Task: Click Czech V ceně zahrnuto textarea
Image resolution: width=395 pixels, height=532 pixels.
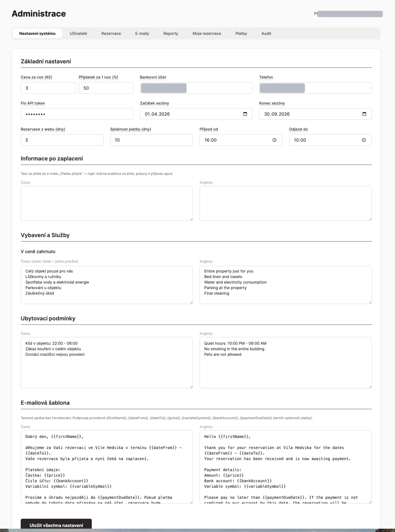Action: (107, 285)
